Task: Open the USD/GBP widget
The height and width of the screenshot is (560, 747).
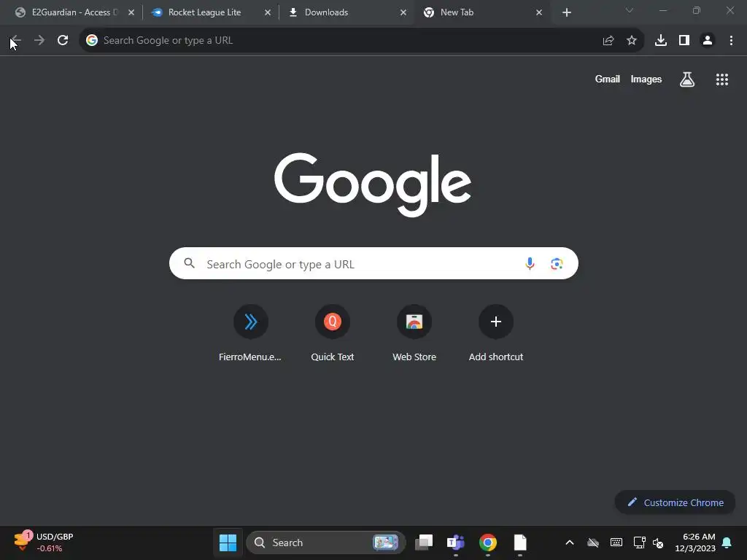Action: [44, 542]
